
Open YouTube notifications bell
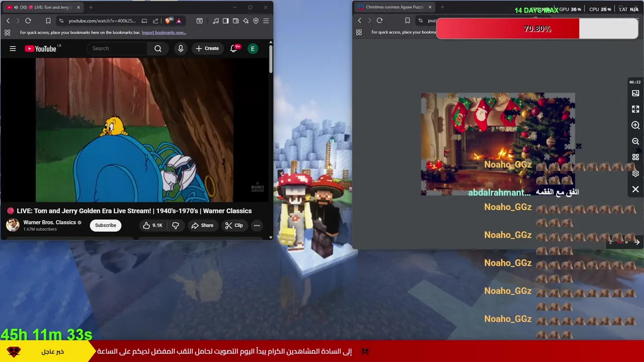234,49
